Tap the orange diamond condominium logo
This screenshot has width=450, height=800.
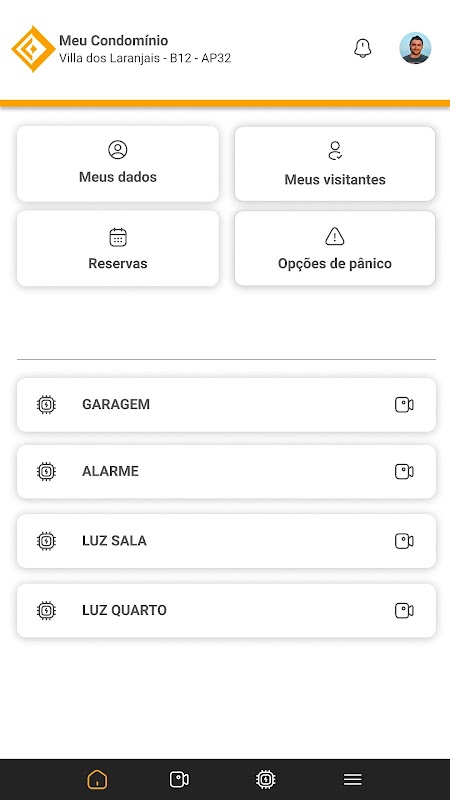click(33, 48)
